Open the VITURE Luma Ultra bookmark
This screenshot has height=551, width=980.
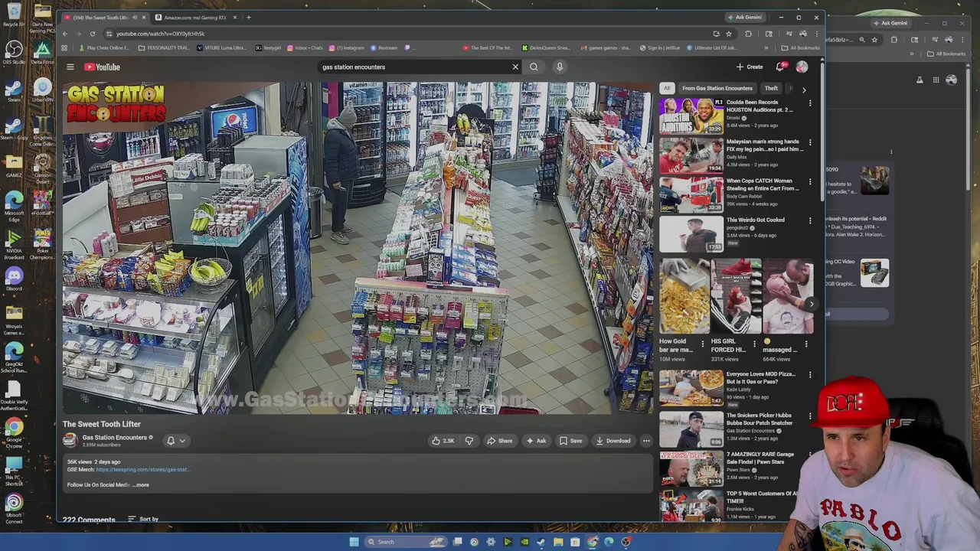pos(222,48)
